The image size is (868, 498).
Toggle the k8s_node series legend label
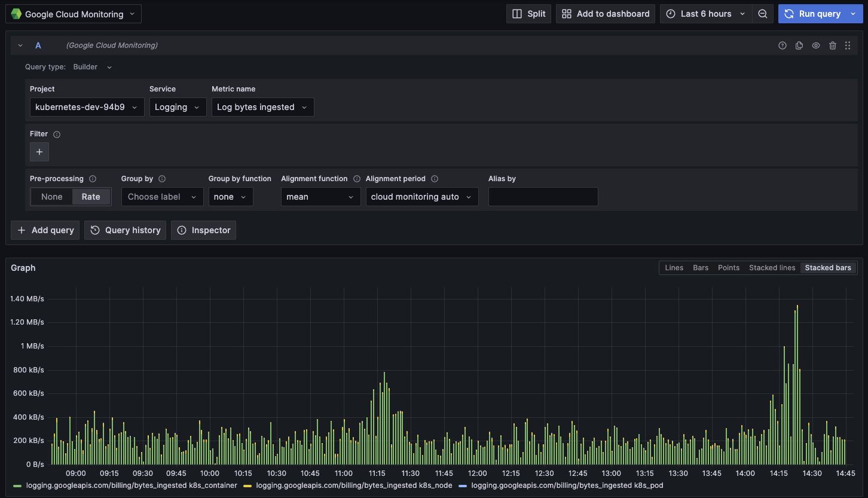[x=354, y=485]
